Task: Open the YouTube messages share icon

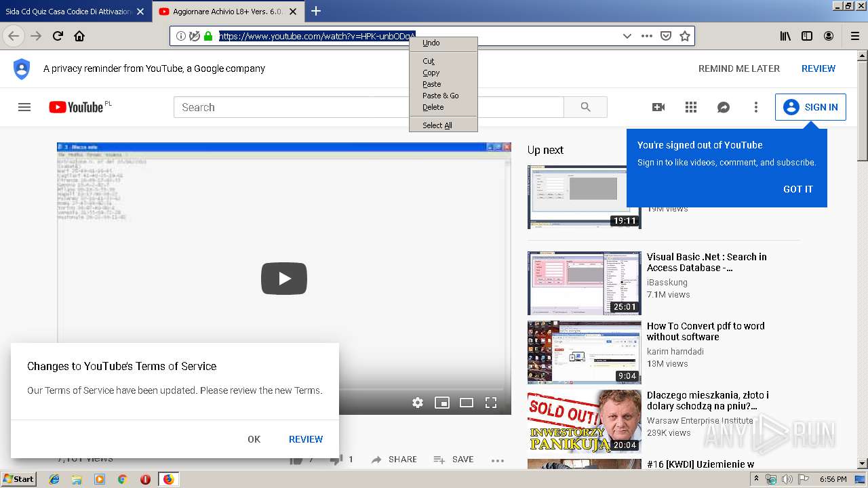Action: coord(724,107)
